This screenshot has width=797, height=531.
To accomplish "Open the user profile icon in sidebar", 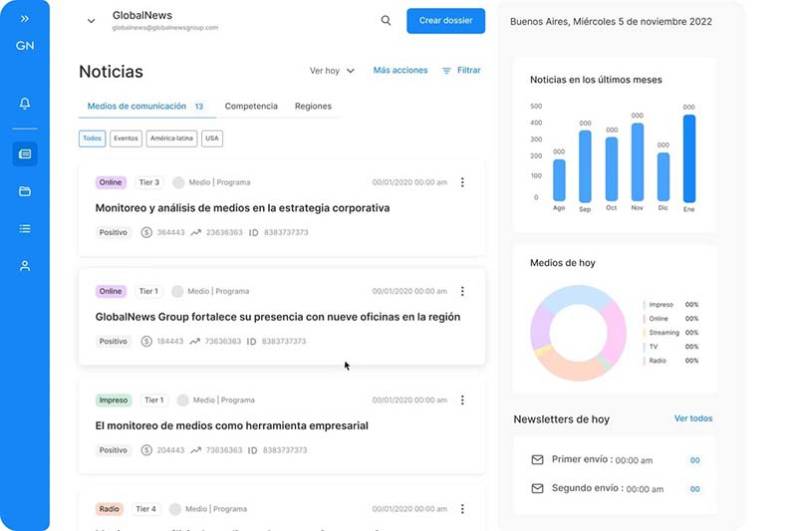I will pos(24,266).
